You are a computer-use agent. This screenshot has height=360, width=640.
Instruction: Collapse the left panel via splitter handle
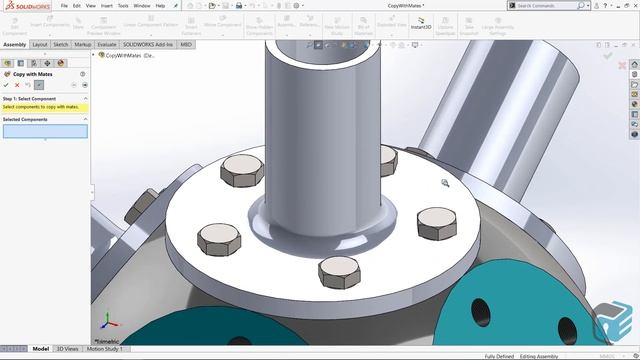click(92, 192)
